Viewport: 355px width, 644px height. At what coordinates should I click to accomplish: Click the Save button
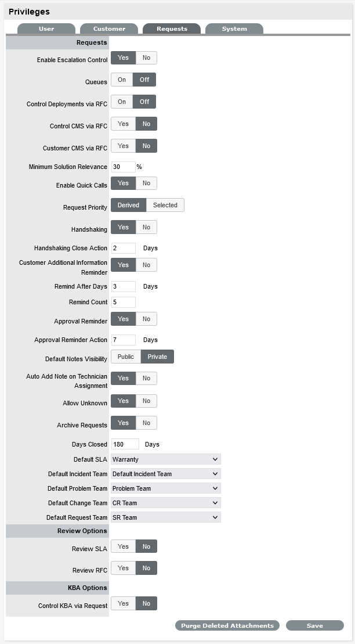pos(314,626)
